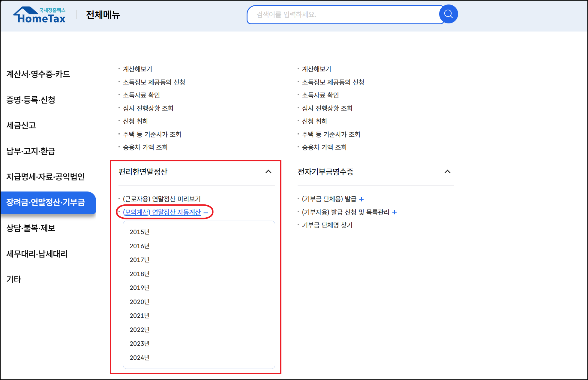This screenshot has width=588, height=380.
Task: Click the HomeTax logo
Action: (x=39, y=15)
